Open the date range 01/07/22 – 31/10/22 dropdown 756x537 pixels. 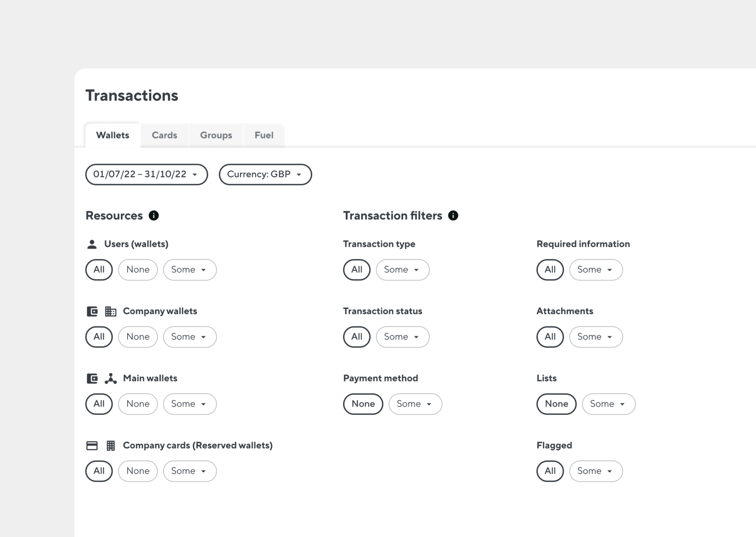click(x=146, y=175)
